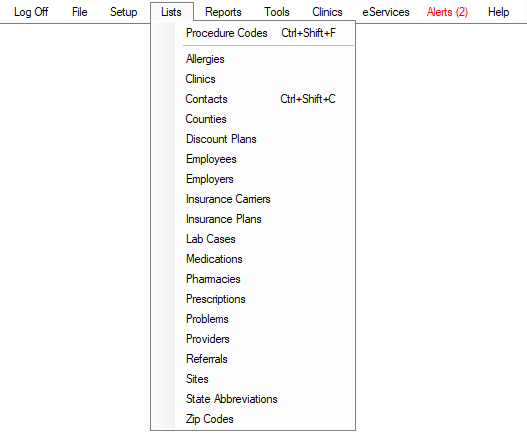Open the Pharmacies list
527x433 pixels.
pos(253,279)
